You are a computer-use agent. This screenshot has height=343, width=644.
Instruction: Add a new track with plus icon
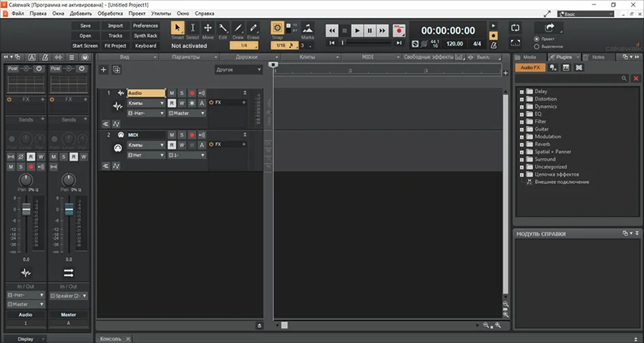pyautogui.click(x=104, y=70)
